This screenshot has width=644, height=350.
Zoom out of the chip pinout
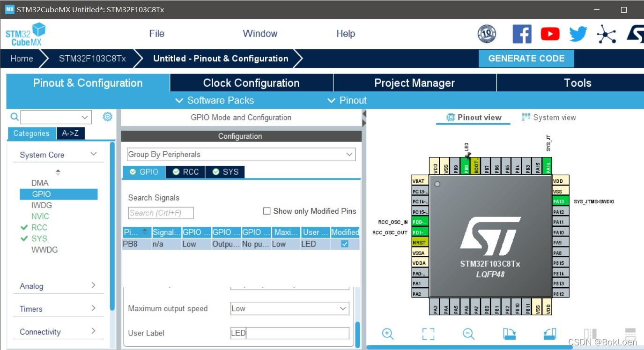468,334
